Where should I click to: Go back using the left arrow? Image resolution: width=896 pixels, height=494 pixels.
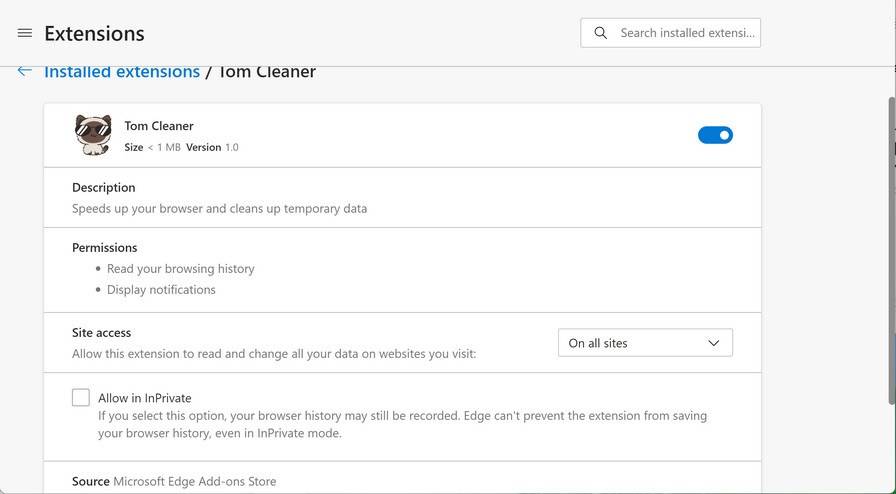[25, 71]
